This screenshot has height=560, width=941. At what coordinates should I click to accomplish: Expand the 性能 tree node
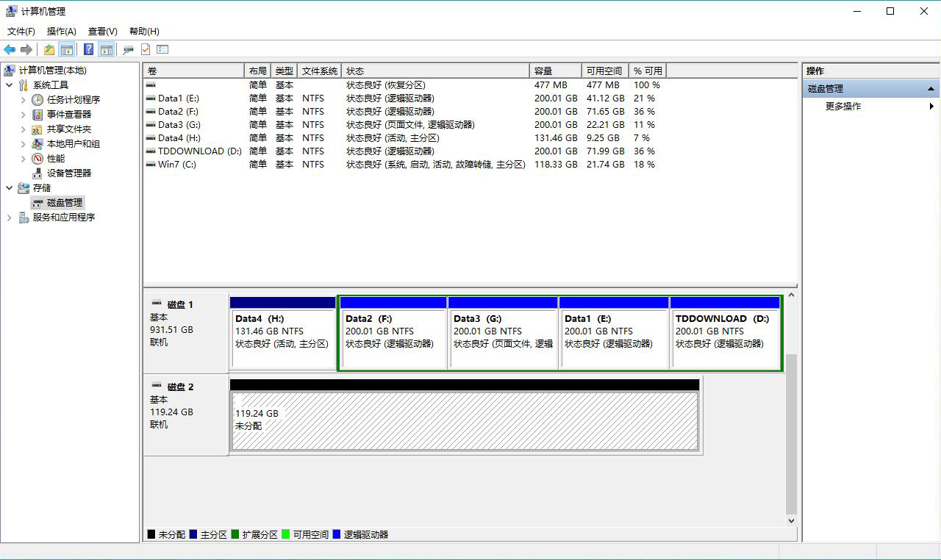click(23, 159)
